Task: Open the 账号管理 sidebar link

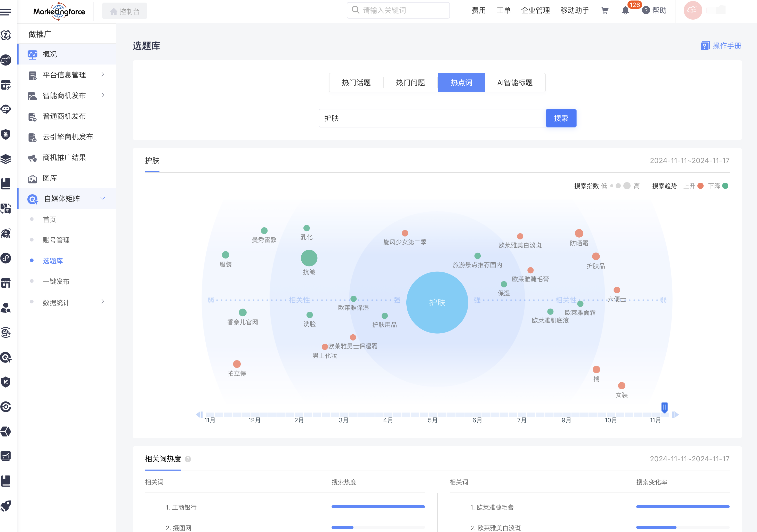Action: [x=56, y=240]
